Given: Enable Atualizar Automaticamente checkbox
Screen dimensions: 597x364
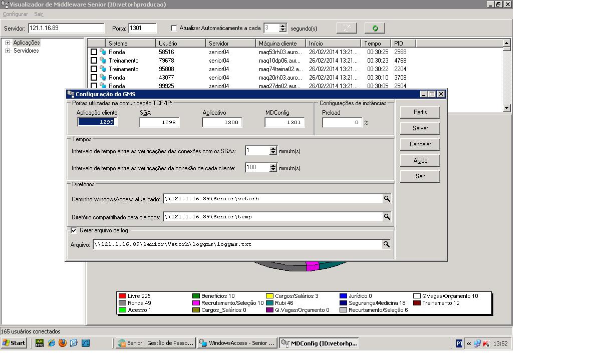Looking at the screenshot, I should (174, 28).
